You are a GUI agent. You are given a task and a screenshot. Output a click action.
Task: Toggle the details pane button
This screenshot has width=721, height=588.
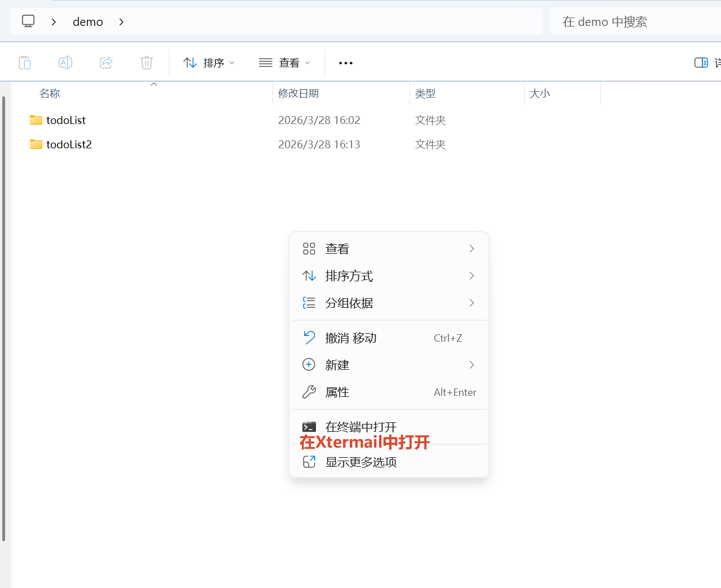[x=700, y=63]
